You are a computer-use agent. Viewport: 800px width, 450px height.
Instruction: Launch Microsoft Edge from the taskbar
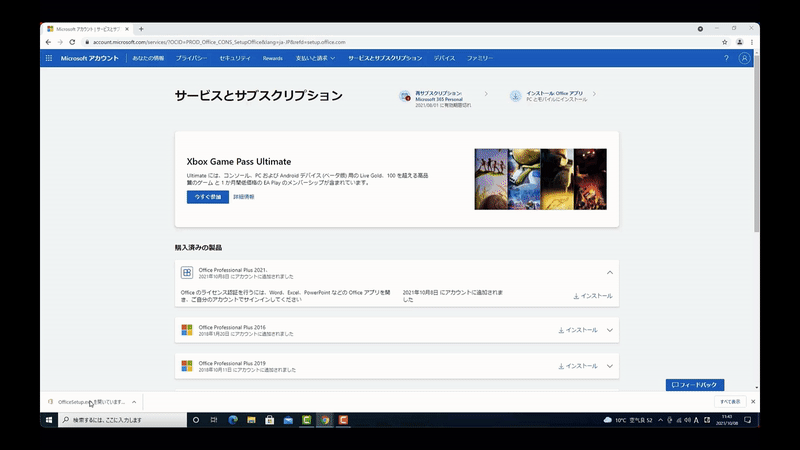(233, 420)
